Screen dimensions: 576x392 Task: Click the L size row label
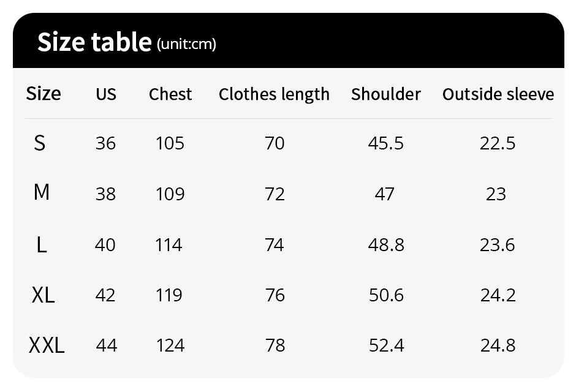(41, 245)
